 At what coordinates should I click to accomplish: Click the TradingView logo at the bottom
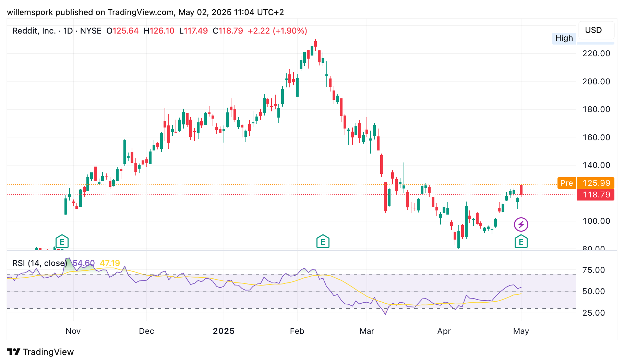(x=40, y=352)
